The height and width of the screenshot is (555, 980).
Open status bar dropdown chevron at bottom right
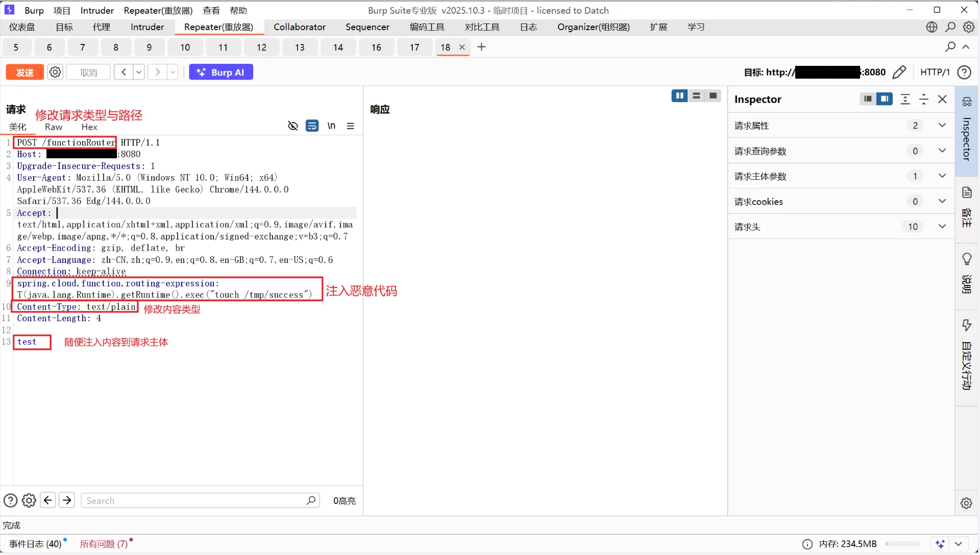point(958,544)
